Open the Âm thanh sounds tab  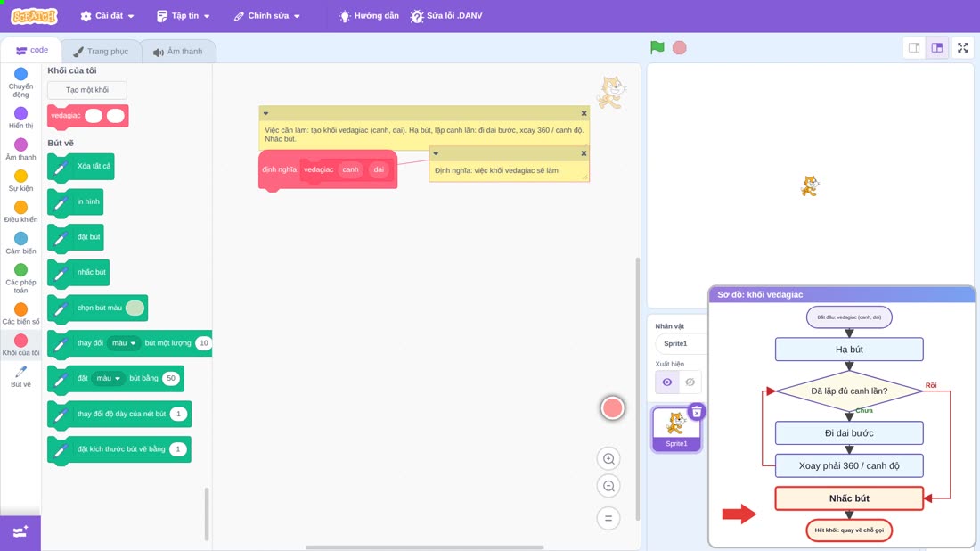point(178,52)
